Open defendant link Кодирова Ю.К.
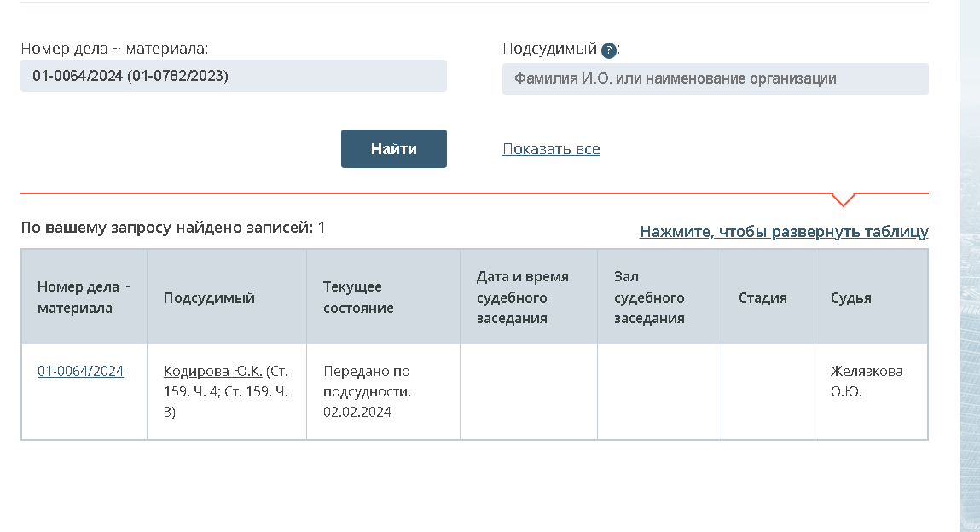980x532 pixels. tap(212, 371)
